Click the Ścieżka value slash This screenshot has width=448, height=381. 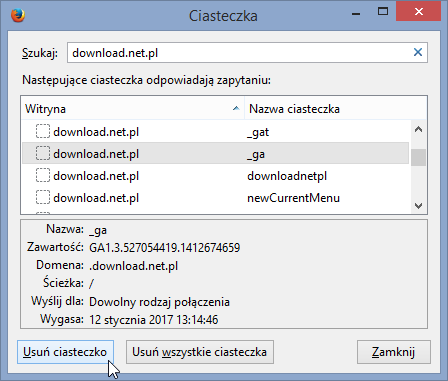(x=92, y=284)
